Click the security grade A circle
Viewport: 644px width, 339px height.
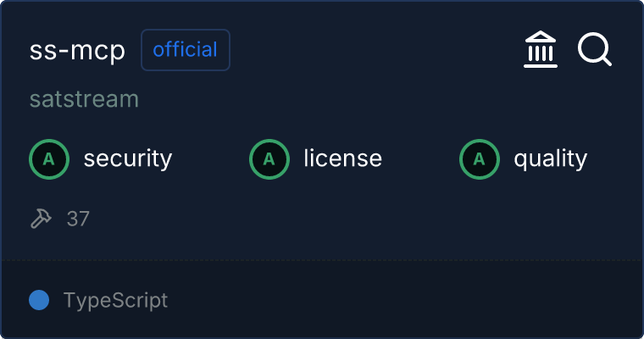click(x=49, y=158)
